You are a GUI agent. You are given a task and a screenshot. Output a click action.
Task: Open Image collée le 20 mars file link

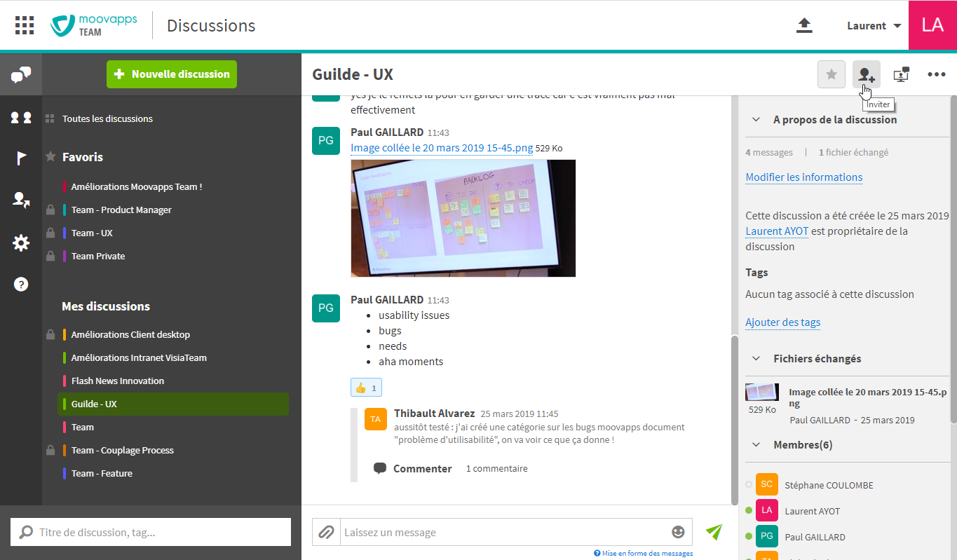(442, 148)
